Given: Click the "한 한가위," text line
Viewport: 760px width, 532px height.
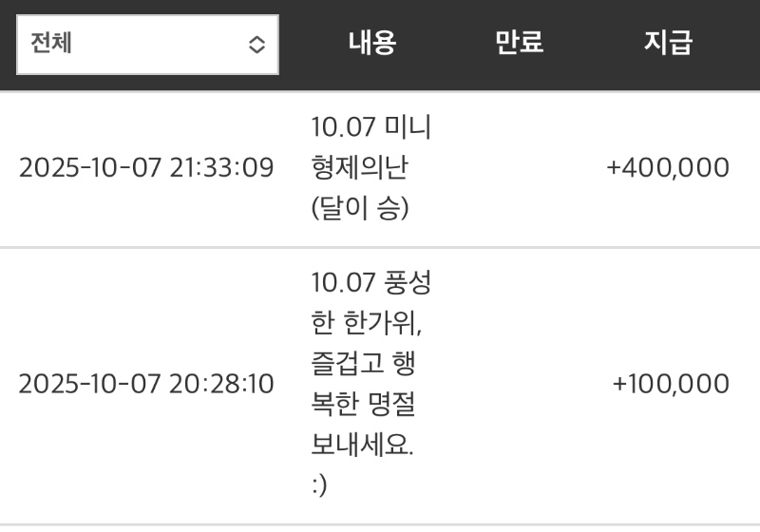Looking at the screenshot, I should 368,323.
